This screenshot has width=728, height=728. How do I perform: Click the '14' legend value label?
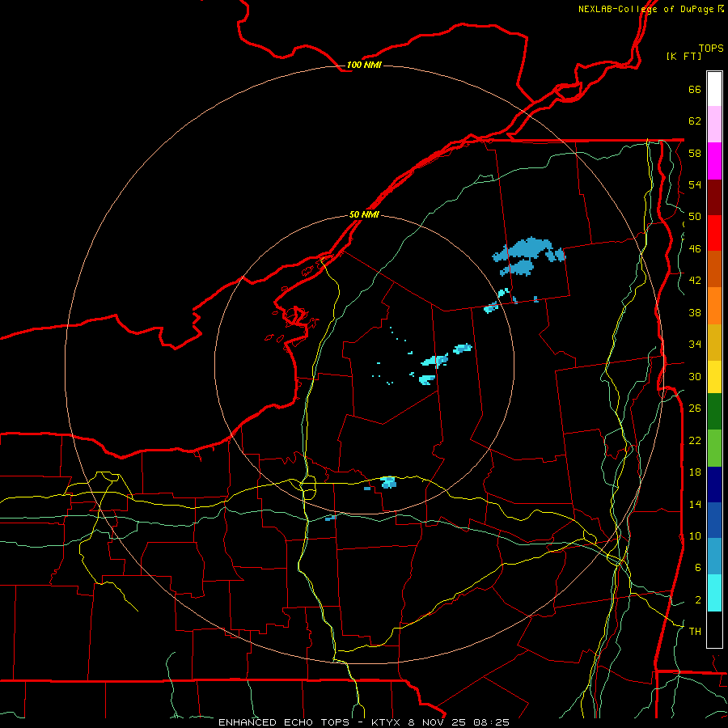click(x=695, y=504)
